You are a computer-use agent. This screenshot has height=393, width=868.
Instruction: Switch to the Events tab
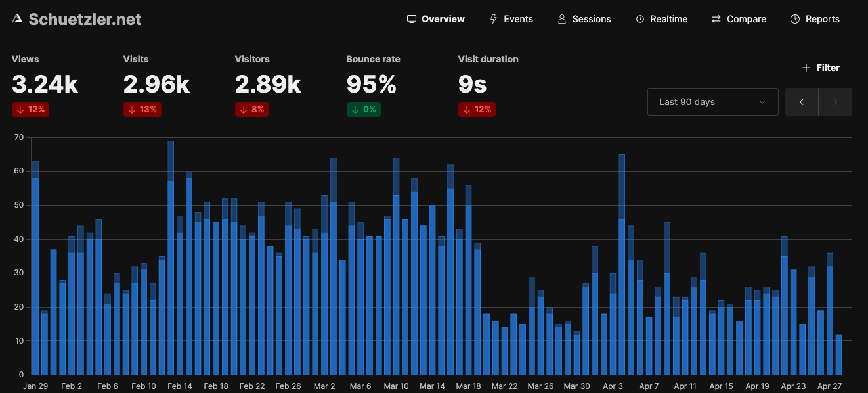(518, 19)
